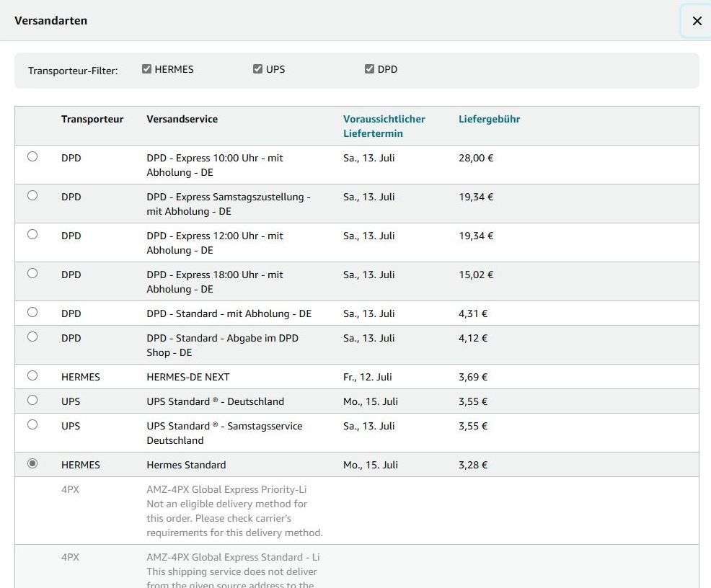The image size is (711, 588).
Task: Click 'Hermes Standard' service name
Action: tap(186, 465)
